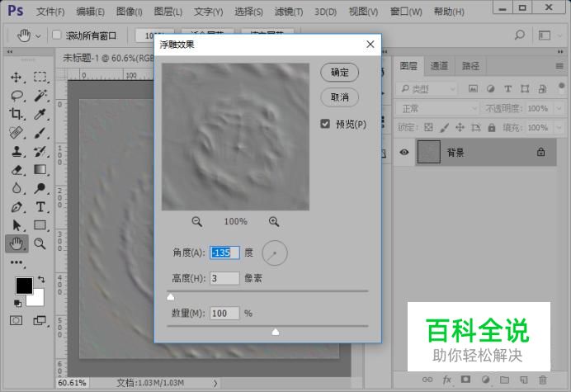
Task: Toggle lock all padlock icon
Action: 492,127
